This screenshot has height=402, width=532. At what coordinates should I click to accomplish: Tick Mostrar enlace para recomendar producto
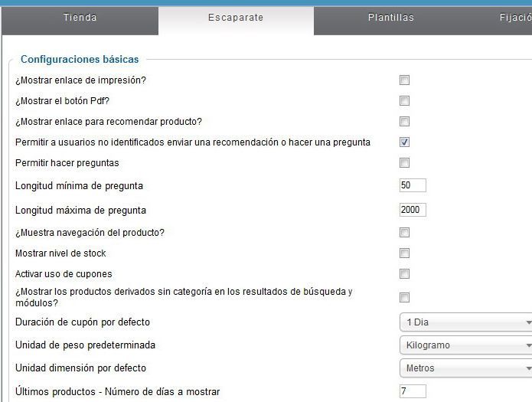point(404,122)
